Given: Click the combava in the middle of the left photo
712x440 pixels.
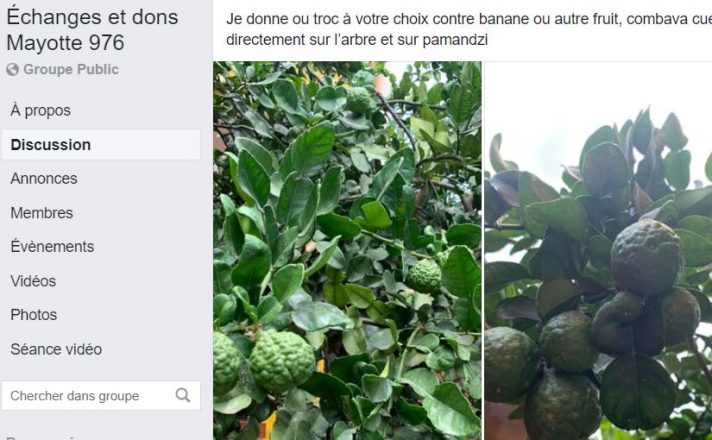Looking at the screenshot, I should [x=424, y=276].
